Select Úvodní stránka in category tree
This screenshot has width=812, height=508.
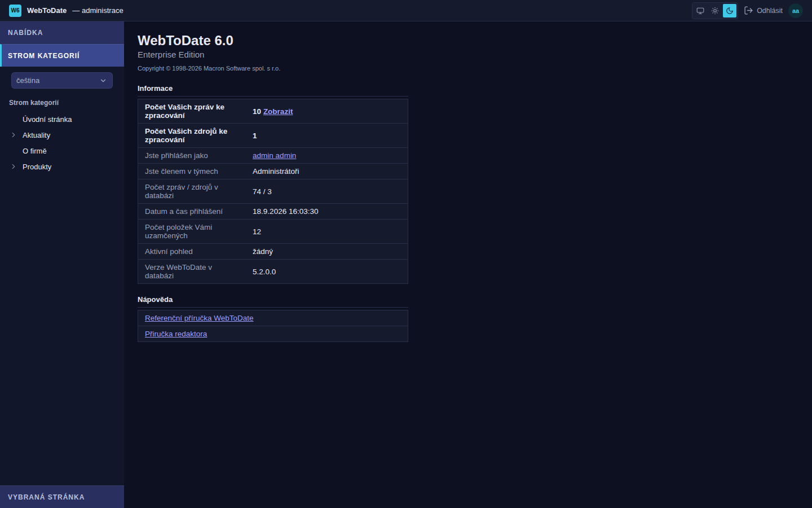tap(47, 120)
